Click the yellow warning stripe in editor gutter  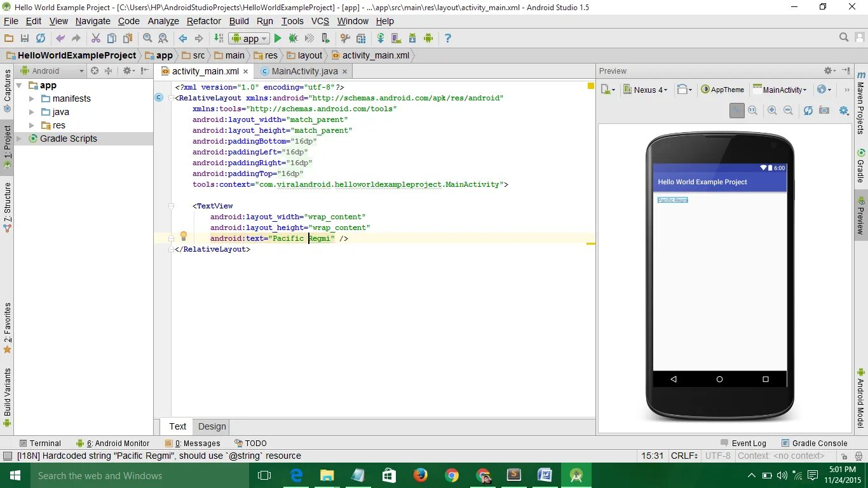point(591,243)
